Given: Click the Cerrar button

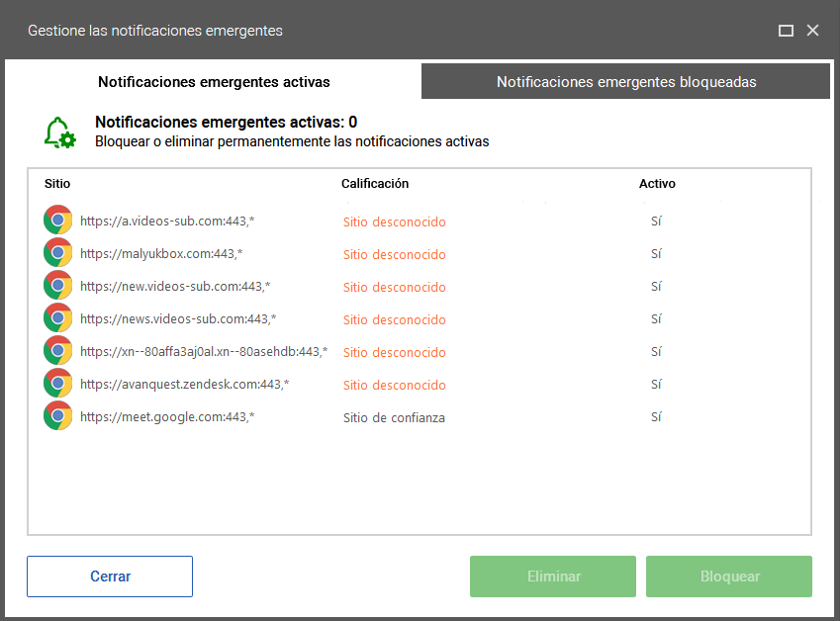Looking at the screenshot, I should [110, 577].
